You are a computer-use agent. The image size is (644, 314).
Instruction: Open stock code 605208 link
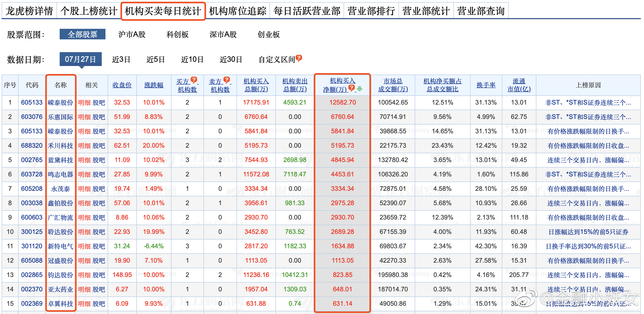click(32, 189)
